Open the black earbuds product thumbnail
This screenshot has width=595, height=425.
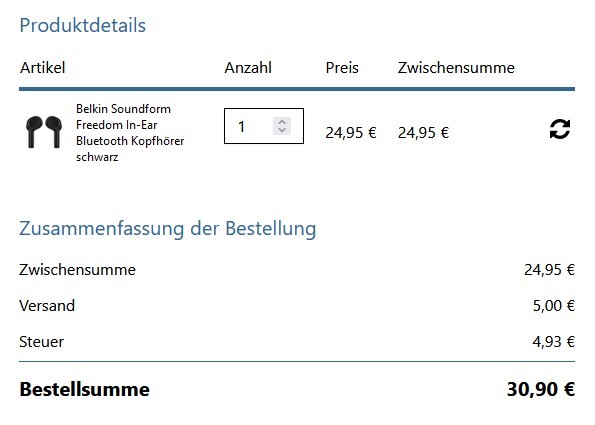coord(44,132)
